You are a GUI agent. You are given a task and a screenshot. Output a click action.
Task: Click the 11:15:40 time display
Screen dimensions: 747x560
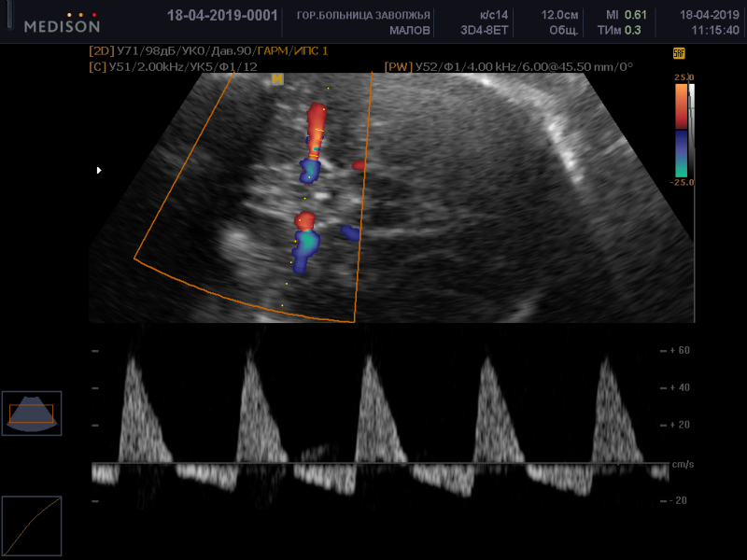tap(715, 31)
